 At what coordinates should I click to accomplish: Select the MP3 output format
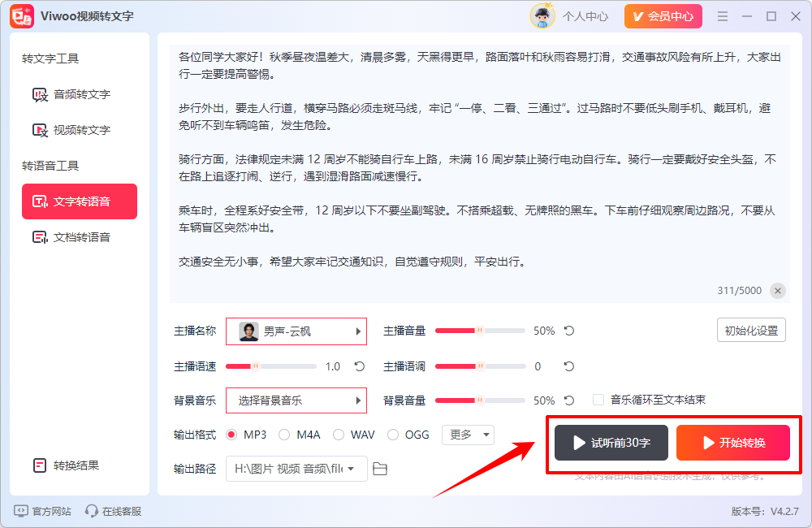tap(231, 435)
